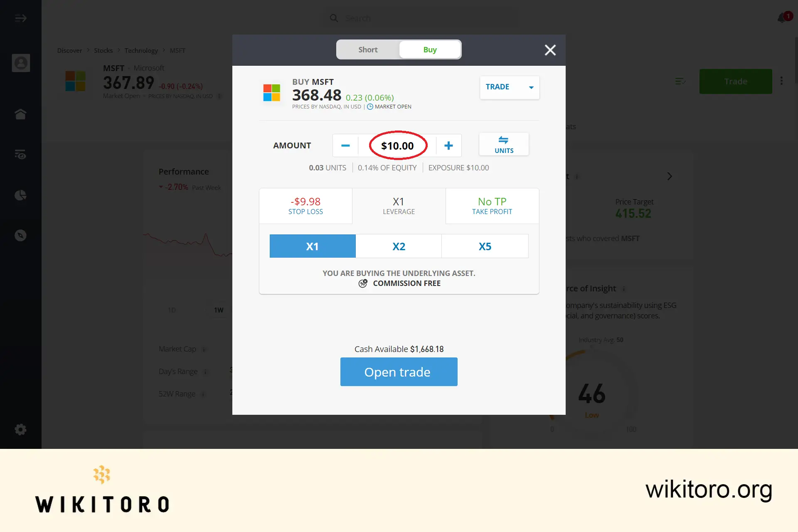Select X1 leverage option
The height and width of the screenshot is (532, 798).
pyautogui.click(x=312, y=246)
